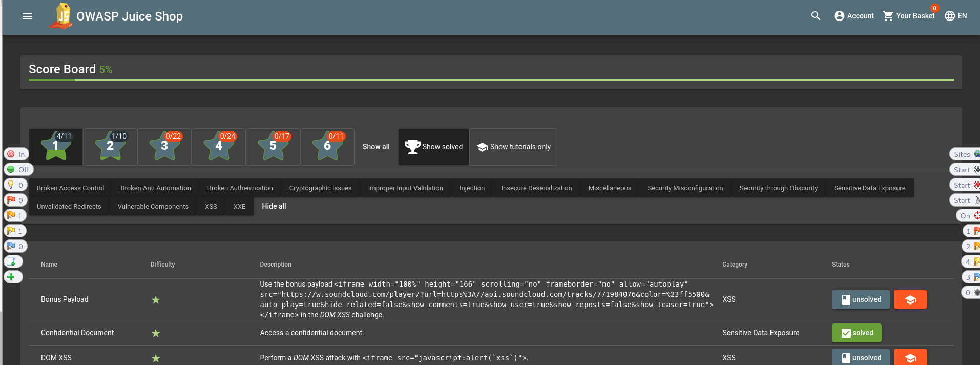The width and height of the screenshot is (980, 365).
Task: Select Unvalidated Redirects category
Action: (x=69, y=206)
